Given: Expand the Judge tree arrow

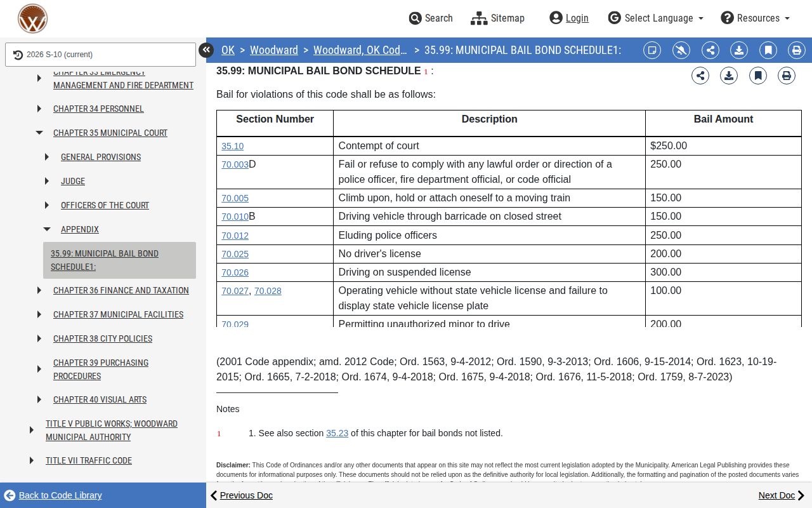Looking at the screenshot, I should point(47,181).
